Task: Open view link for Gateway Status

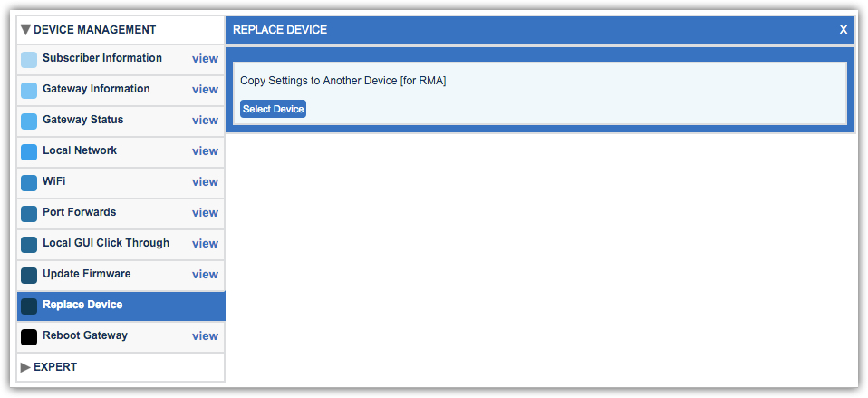Action: (x=205, y=121)
